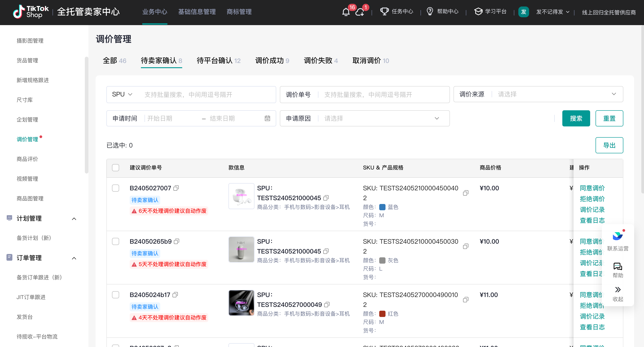This screenshot has width=644, height=347.
Task: Click 订单管理 sidebar icon
Action: click(x=9, y=257)
